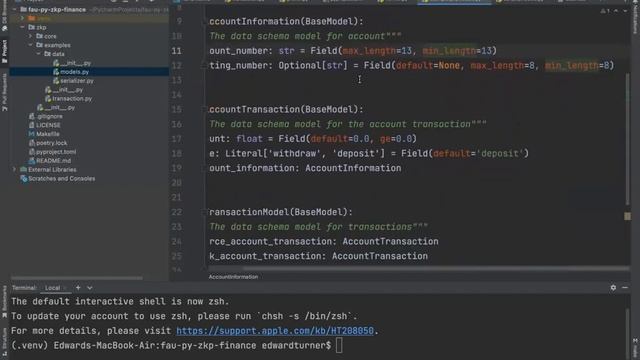Focus the terminal command prompt
This screenshot has height=360, width=640.
click(x=339, y=346)
